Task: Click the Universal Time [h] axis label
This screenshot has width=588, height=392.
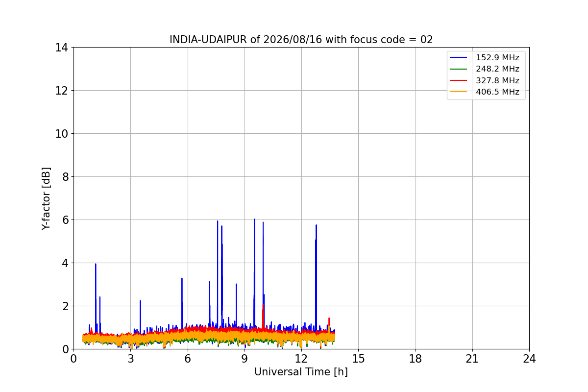Action: click(x=301, y=372)
